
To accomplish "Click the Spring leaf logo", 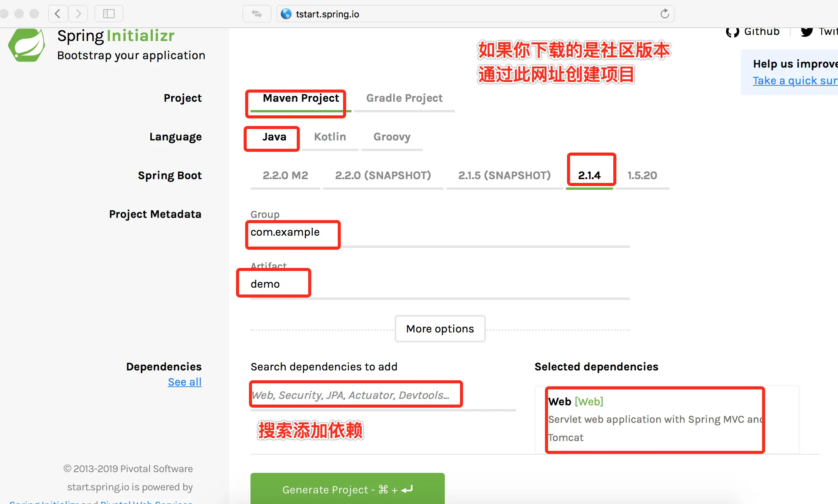I will point(27,45).
